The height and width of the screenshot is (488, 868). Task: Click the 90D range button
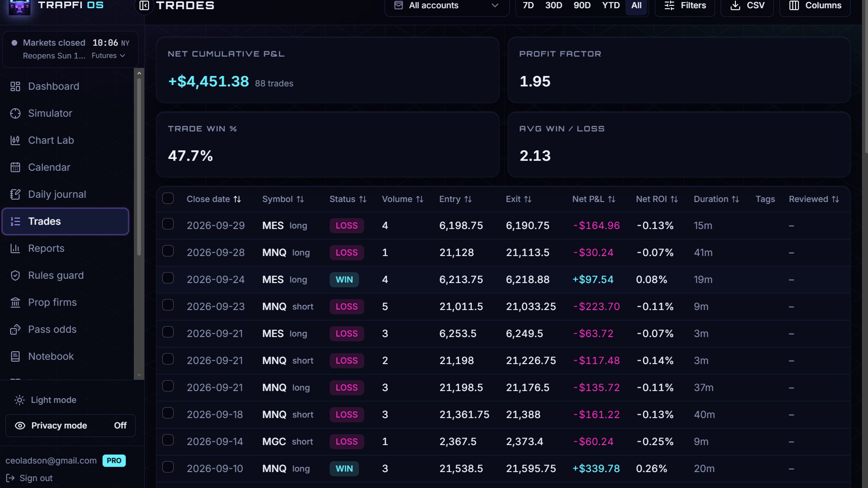click(x=582, y=5)
